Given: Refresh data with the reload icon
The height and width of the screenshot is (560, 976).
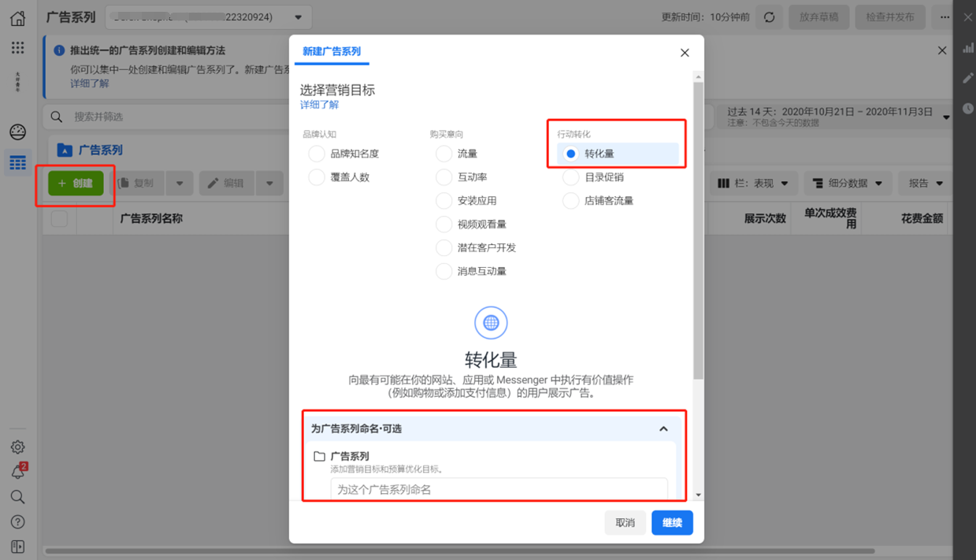Looking at the screenshot, I should coord(769,16).
